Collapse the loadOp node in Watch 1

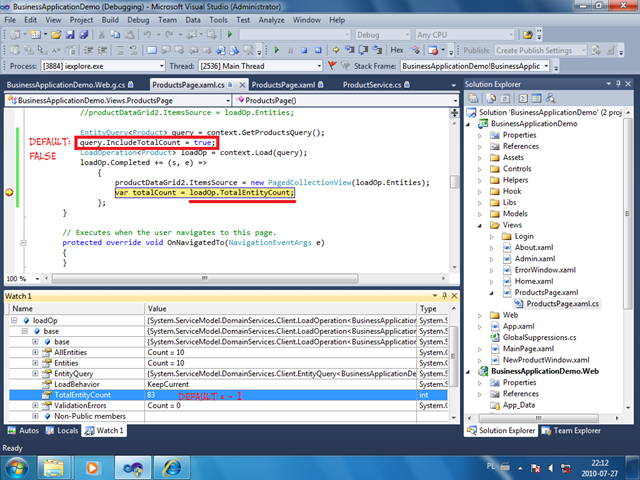pyautogui.click(x=14, y=320)
